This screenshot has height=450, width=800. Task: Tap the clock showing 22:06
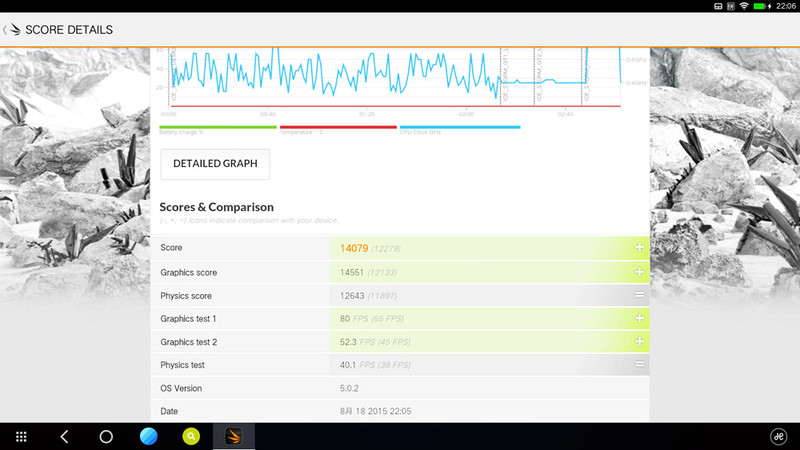pos(786,6)
